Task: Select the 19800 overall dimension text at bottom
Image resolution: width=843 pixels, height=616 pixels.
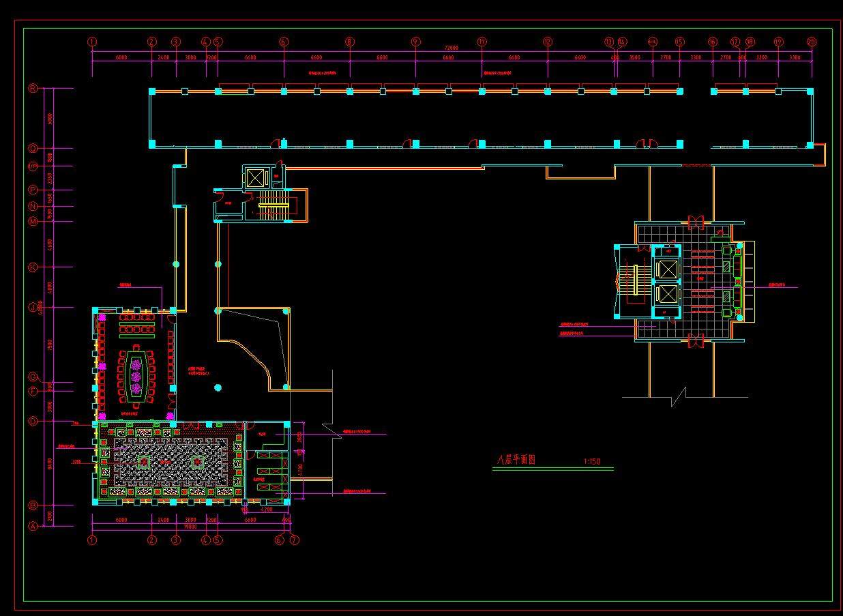Action: pos(191,527)
